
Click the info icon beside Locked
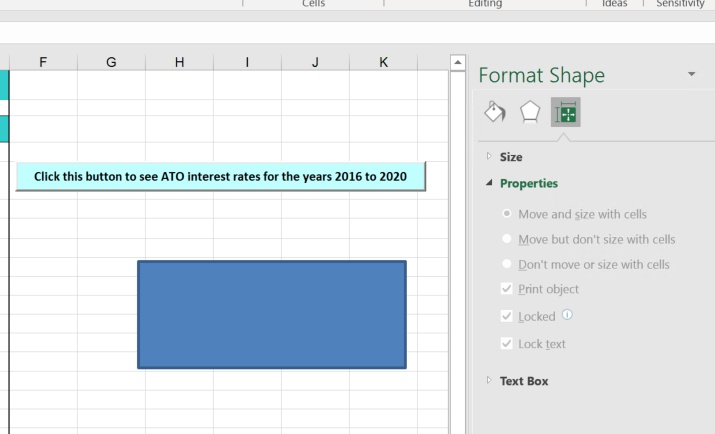(567, 315)
